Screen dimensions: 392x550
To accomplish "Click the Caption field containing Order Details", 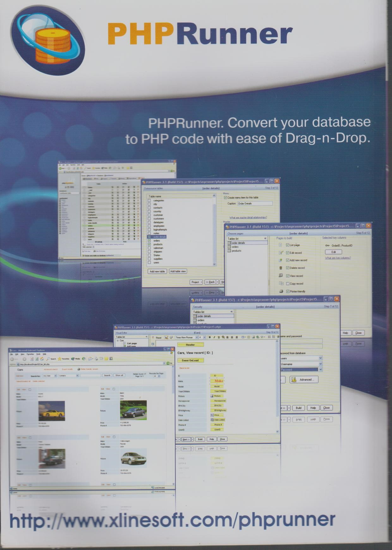I will [255, 203].
